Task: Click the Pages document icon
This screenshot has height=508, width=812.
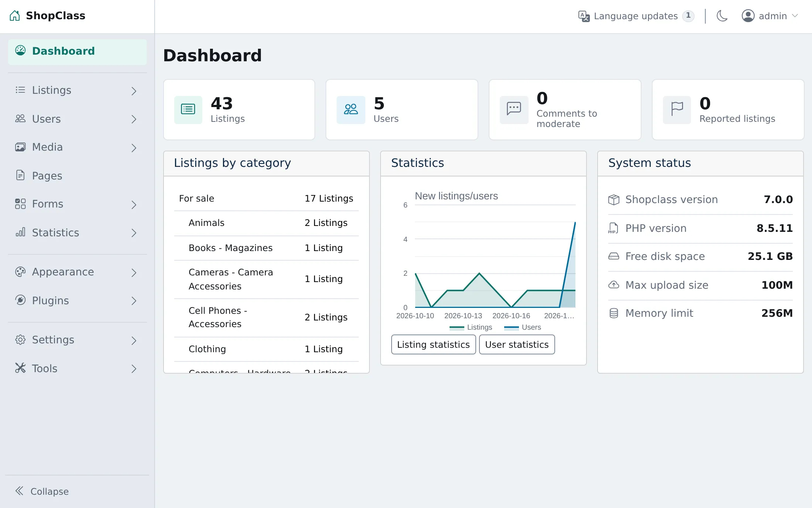Action: [x=20, y=175]
